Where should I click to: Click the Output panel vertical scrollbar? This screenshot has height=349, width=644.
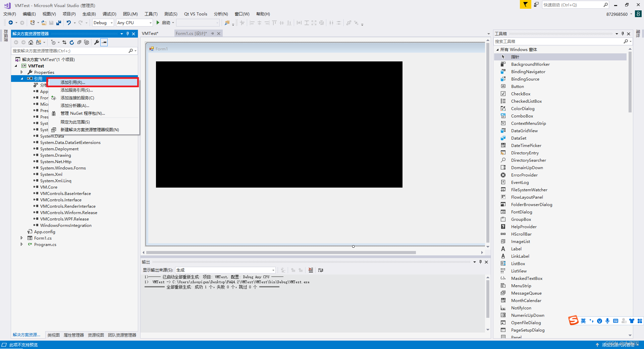click(x=488, y=299)
